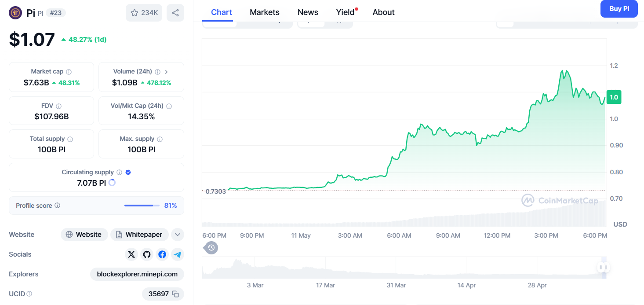Click the chart history clock icon
The height and width of the screenshot is (305, 644).
point(211,248)
